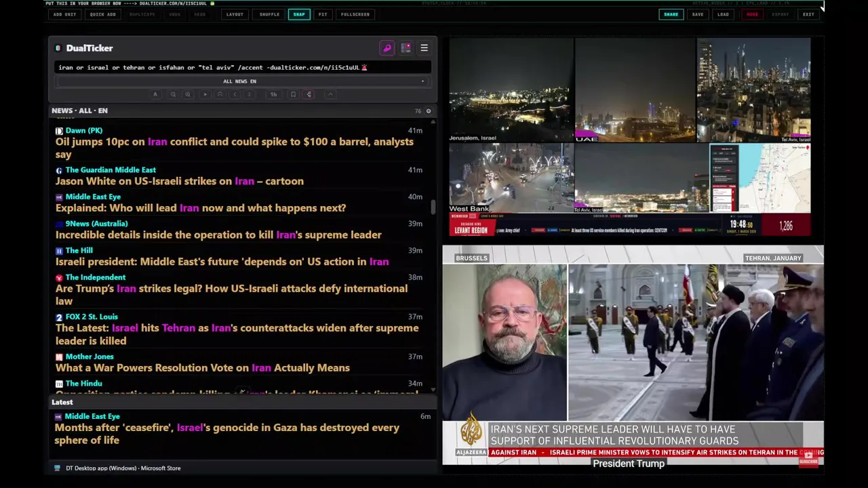Click the SAVE button

698,14
